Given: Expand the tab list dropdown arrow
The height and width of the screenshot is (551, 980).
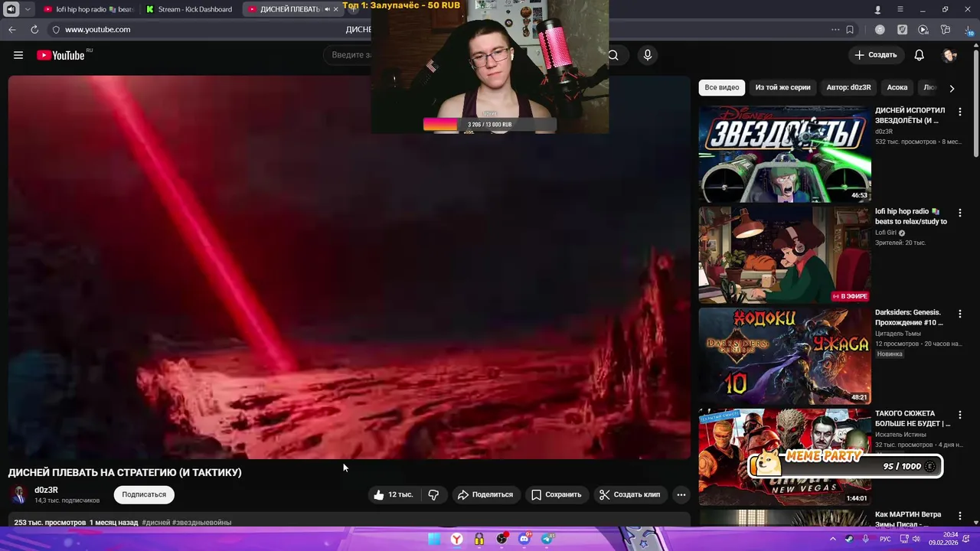Looking at the screenshot, I should (x=28, y=9).
